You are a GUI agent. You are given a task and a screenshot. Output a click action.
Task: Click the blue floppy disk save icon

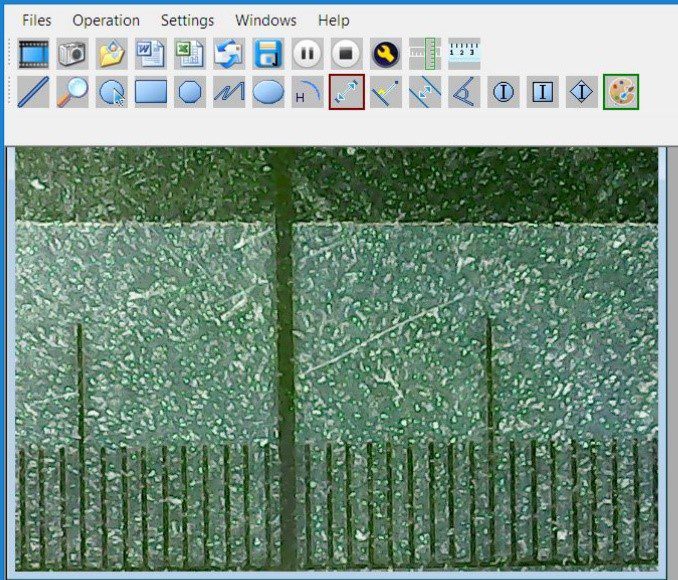tap(268, 54)
